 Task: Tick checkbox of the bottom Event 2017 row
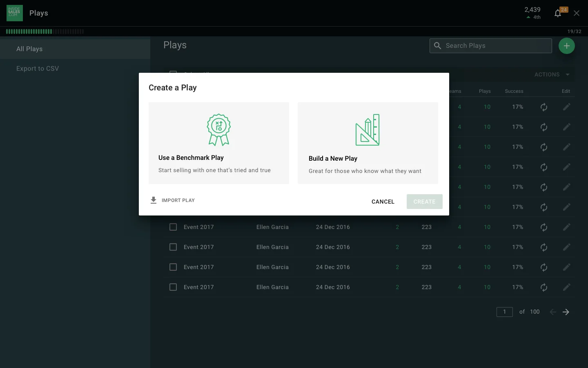173,287
